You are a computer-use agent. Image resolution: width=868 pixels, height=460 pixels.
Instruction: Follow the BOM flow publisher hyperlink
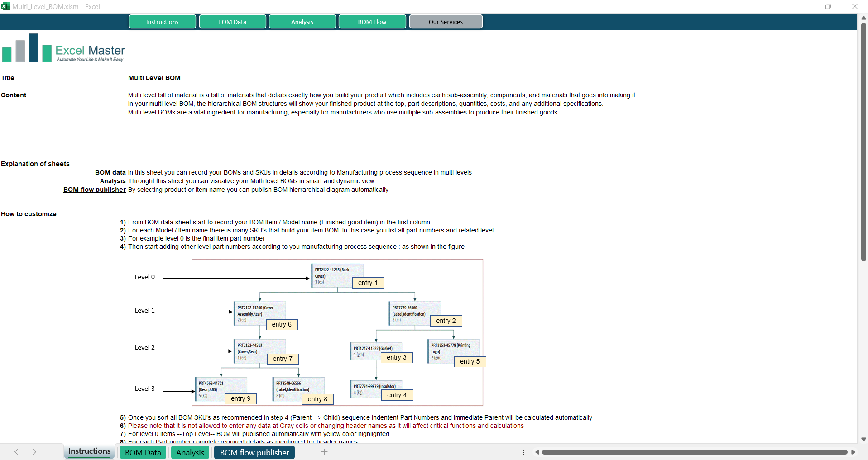tap(94, 190)
